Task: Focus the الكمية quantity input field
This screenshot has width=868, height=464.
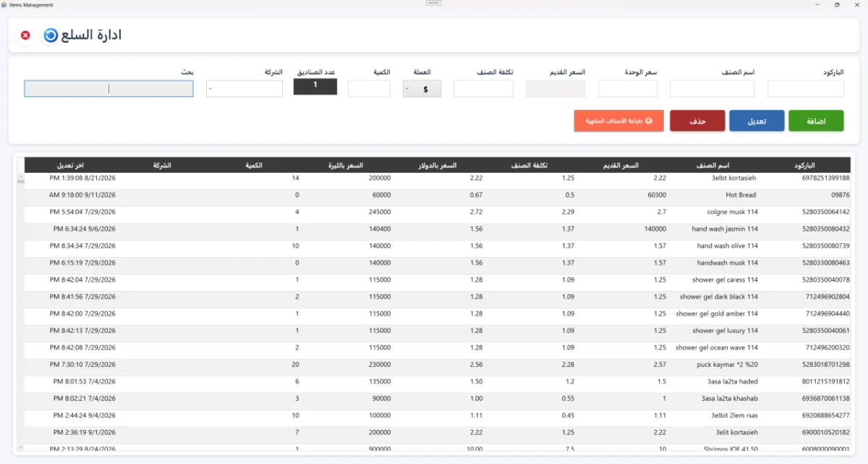Action: point(369,88)
